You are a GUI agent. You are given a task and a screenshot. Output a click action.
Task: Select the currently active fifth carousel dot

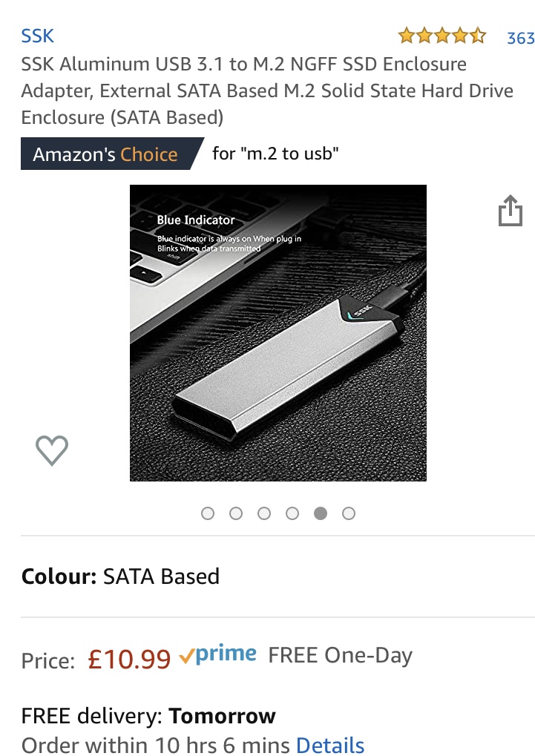coord(321,513)
